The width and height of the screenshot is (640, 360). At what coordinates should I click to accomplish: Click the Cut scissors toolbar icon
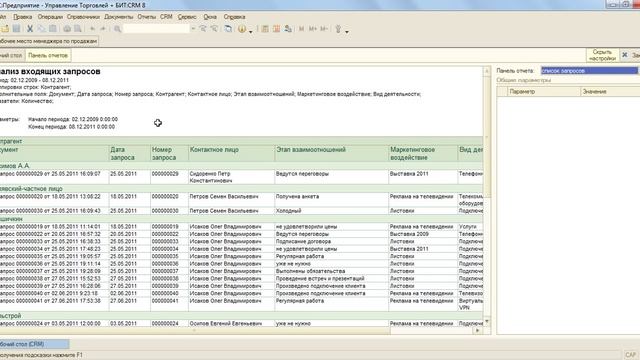click(x=30, y=29)
